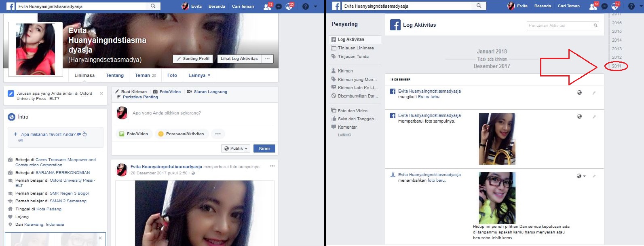Click Beranda in left window header

217,6
